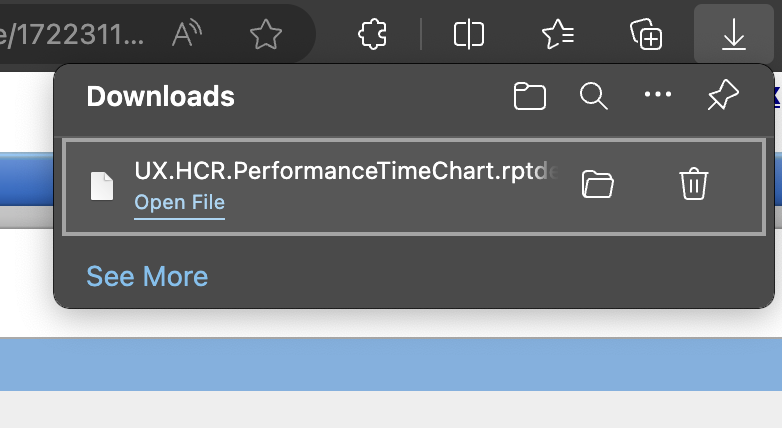This screenshot has height=428, width=782.
Task: Click the Read Aloud icon in address bar
Action: (x=187, y=34)
